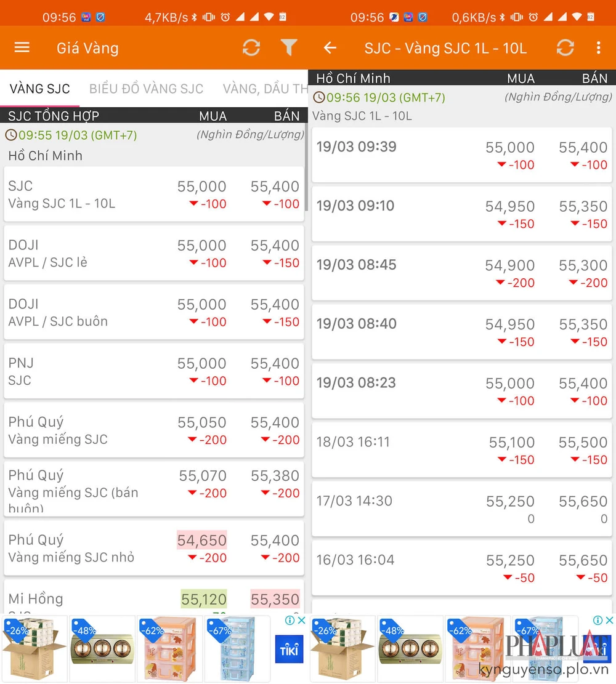Click the TIKI logo in left ad
The image size is (616, 684).
(289, 650)
